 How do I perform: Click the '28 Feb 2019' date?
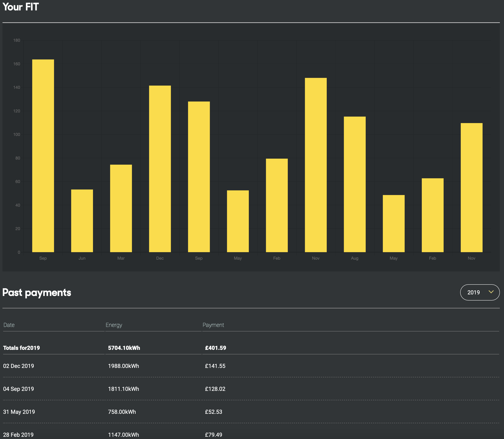point(18,435)
